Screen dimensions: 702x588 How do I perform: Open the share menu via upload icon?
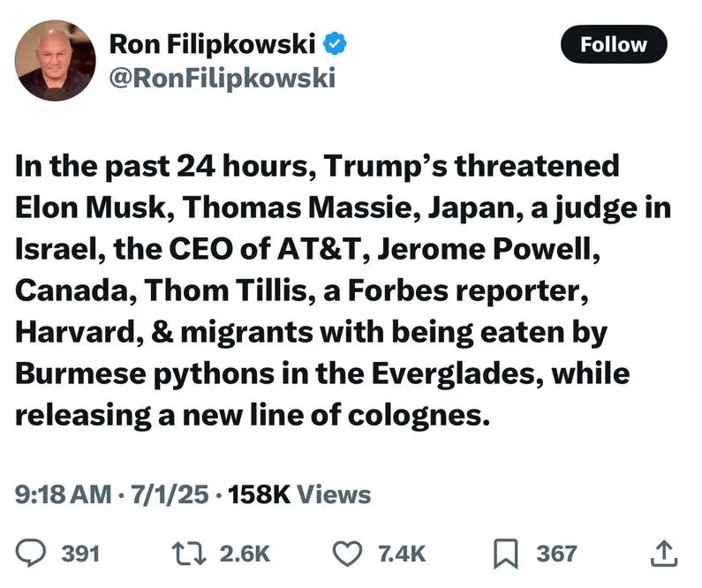(x=662, y=554)
